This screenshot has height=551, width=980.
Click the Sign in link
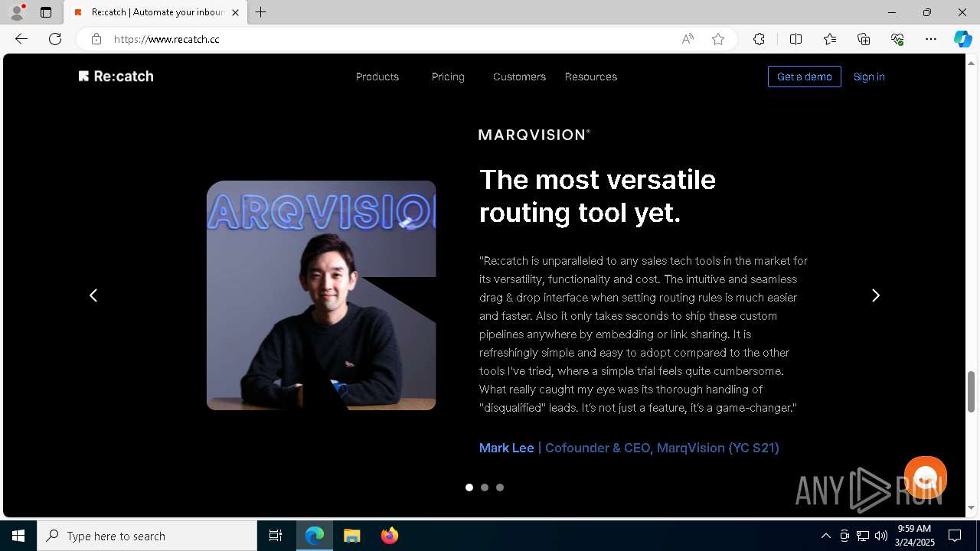[x=869, y=77]
